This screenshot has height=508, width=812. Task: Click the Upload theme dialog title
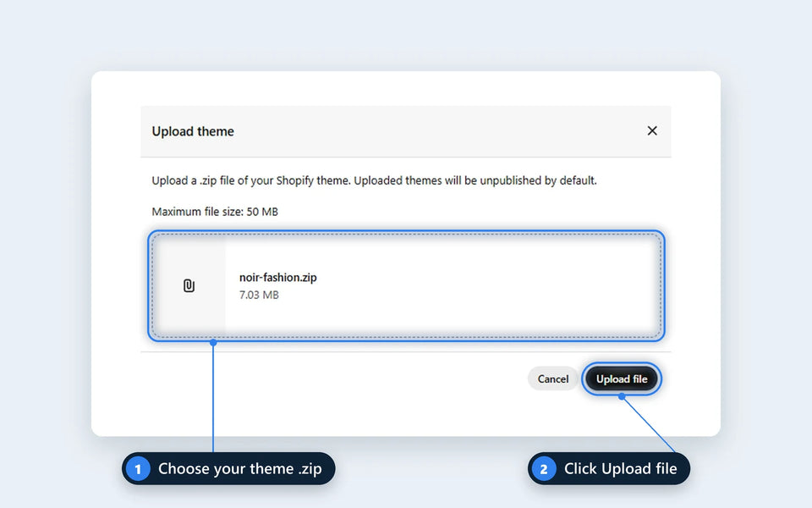tap(193, 131)
